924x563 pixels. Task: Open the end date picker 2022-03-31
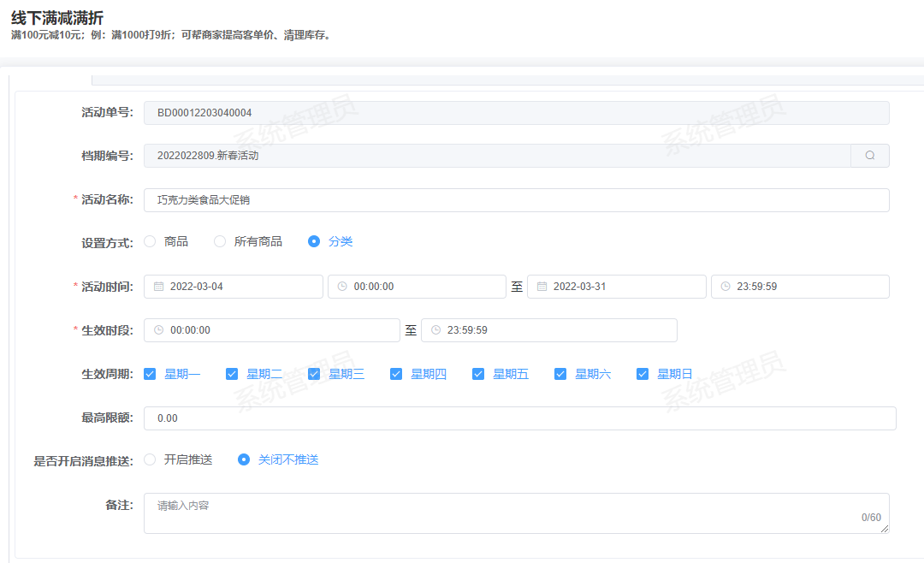coord(616,287)
